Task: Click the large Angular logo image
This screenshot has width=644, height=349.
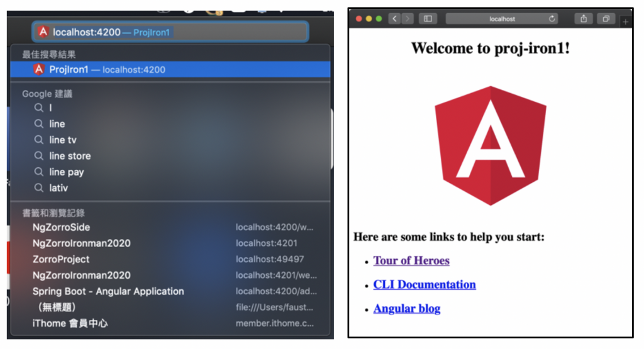Action: coord(491,146)
